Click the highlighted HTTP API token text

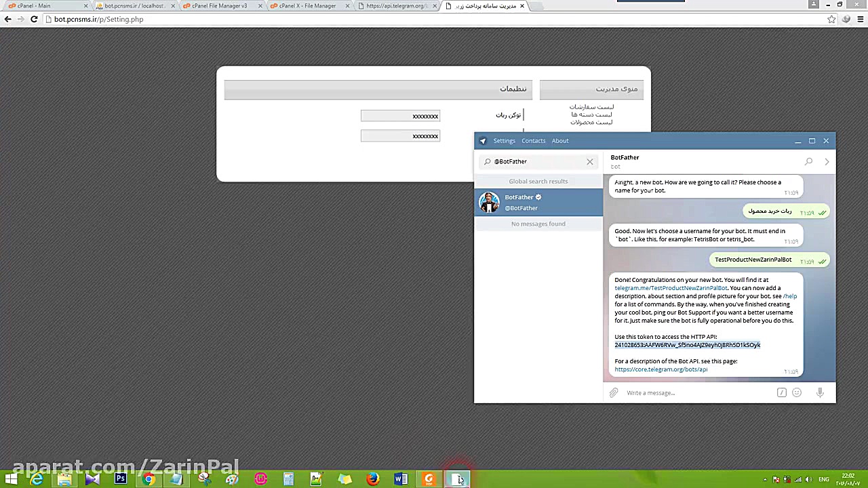pyautogui.click(x=688, y=345)
